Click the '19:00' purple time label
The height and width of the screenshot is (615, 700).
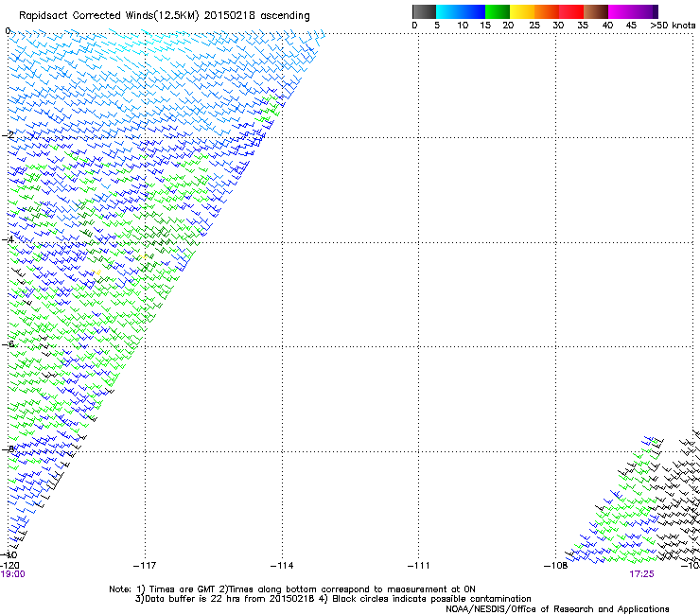pos(13,574)
